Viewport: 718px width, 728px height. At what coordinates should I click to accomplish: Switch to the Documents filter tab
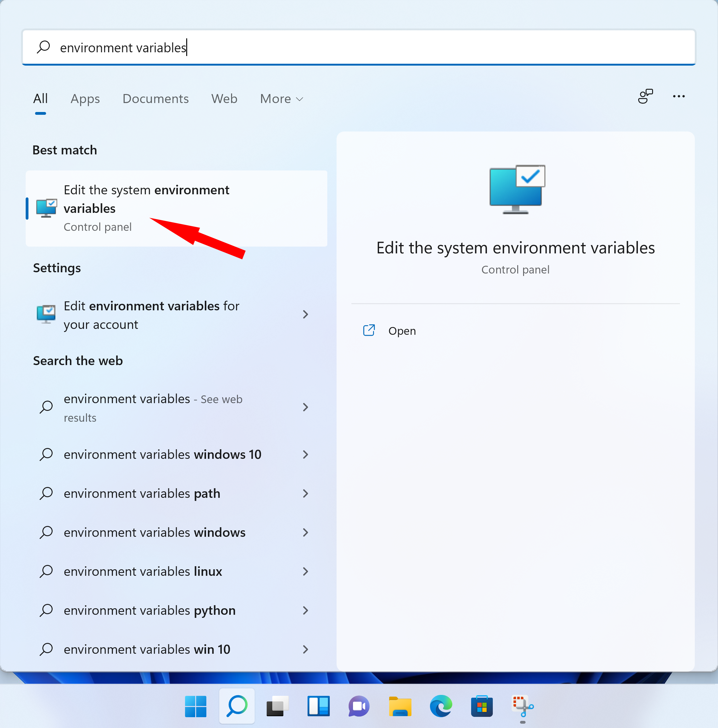[x=156, y=99]
